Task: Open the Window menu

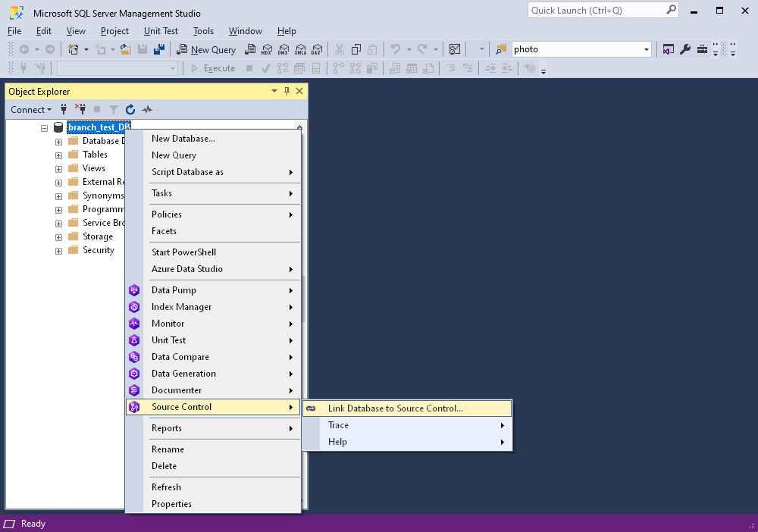Action: pyautogui.click(x=246, y=31)
